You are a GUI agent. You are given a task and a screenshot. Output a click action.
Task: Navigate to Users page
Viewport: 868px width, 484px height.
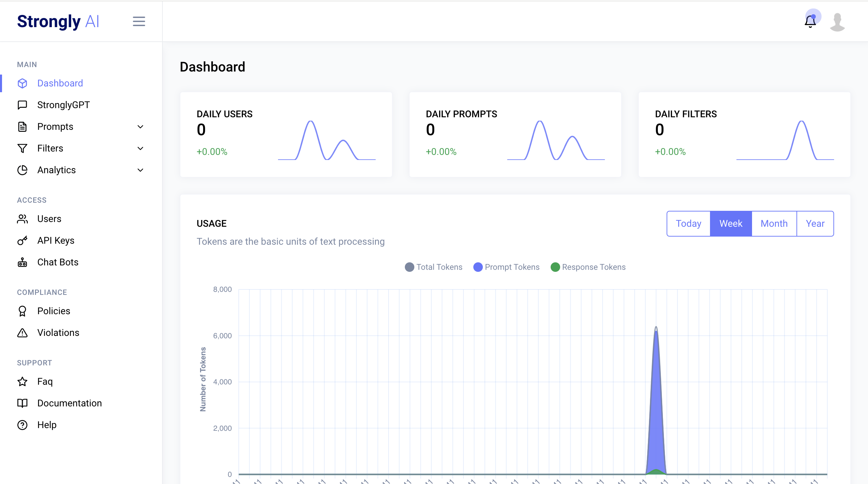[x=49, y=219]
